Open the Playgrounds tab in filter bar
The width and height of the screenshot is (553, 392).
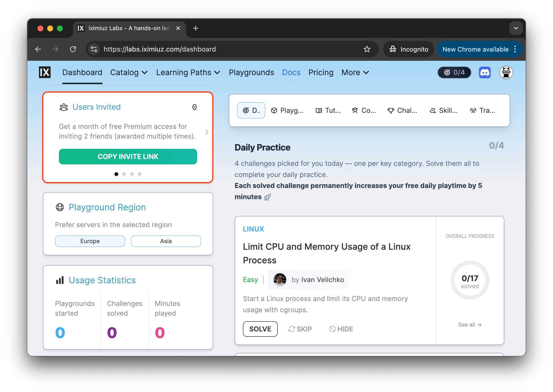(287, 110)
